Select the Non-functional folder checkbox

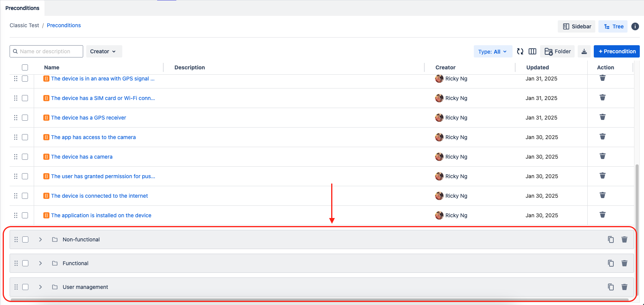[x=25, y=239]
